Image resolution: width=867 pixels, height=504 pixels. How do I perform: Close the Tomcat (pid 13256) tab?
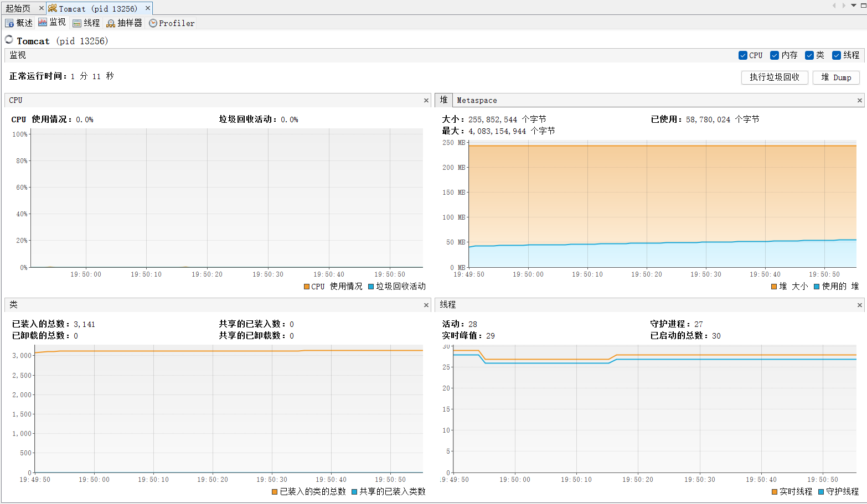coord(148,8)
